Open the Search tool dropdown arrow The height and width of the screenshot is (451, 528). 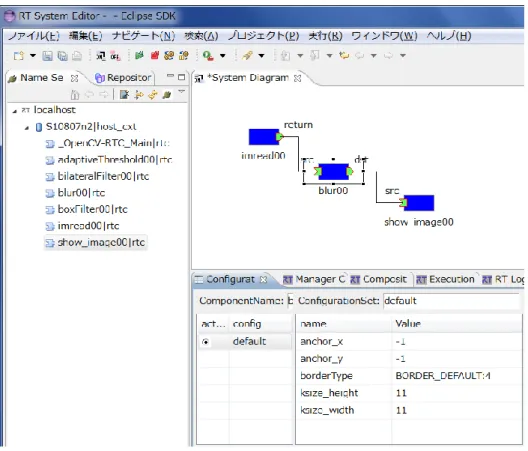[x=262, y=56]
